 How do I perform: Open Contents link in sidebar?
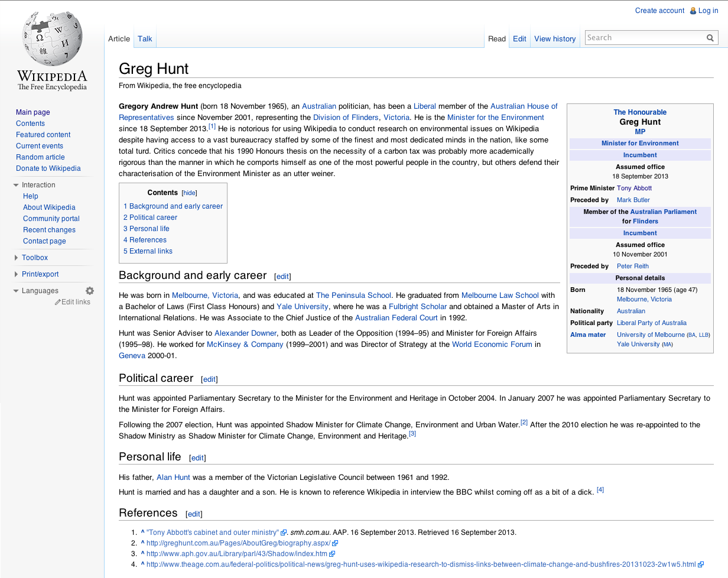pos(30,124)
